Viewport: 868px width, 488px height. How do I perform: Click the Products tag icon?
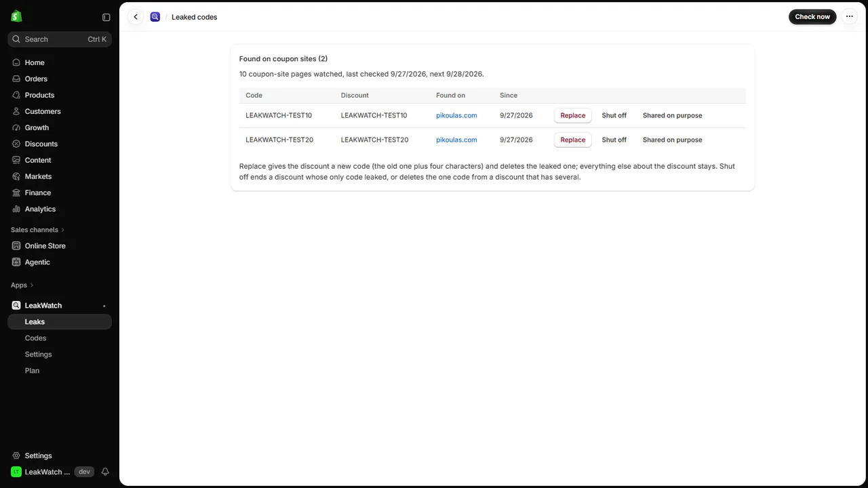click(x=16, y=95)
